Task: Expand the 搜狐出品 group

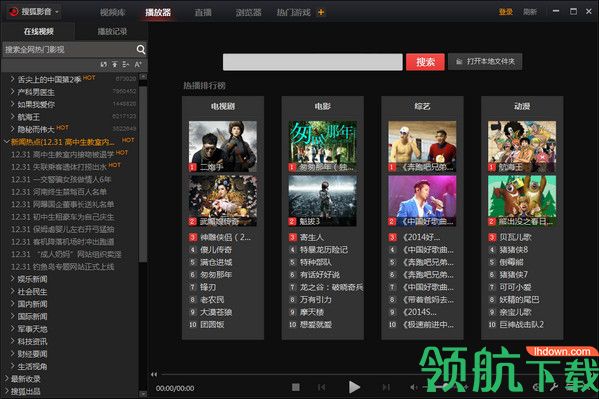Action: (6, 391)
